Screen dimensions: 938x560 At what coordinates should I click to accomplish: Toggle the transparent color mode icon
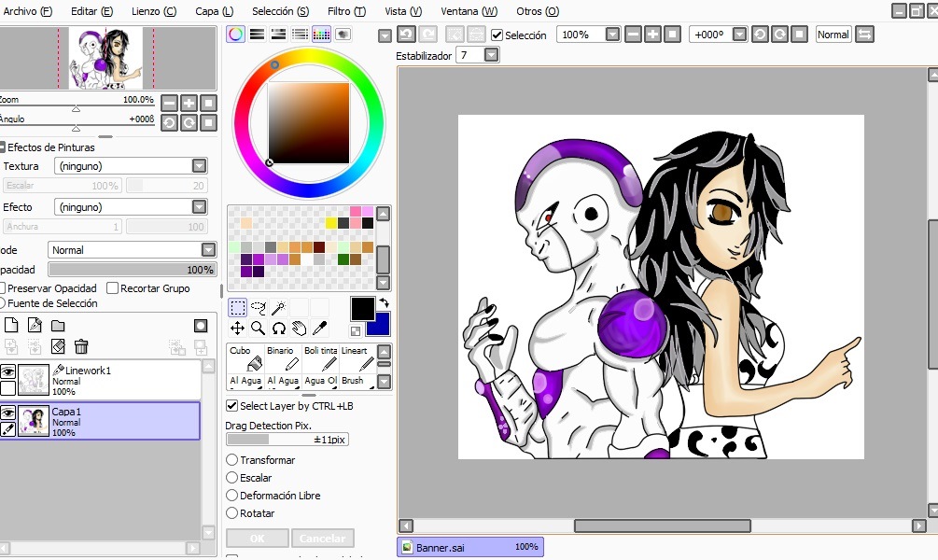tap(356, 330)
